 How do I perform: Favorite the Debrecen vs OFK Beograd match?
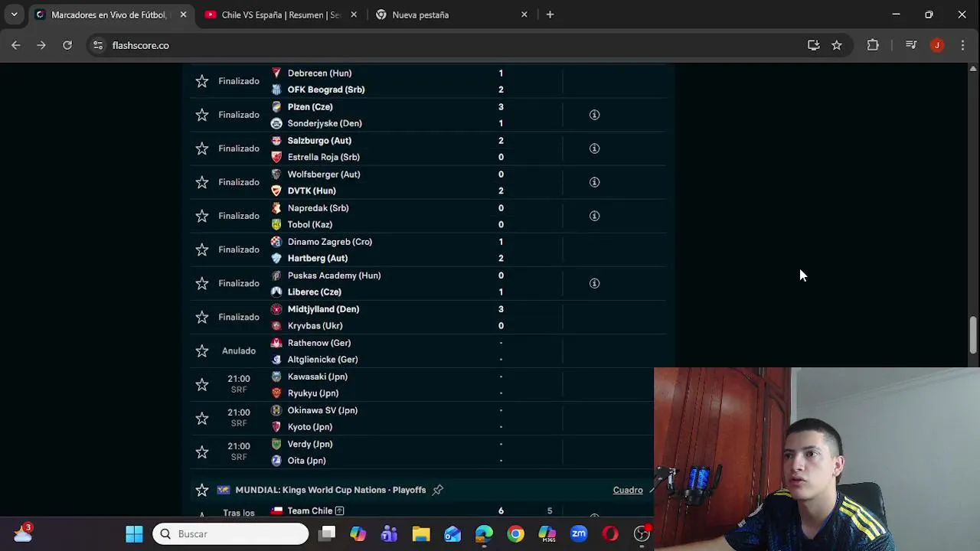click(x=202, y=81)
